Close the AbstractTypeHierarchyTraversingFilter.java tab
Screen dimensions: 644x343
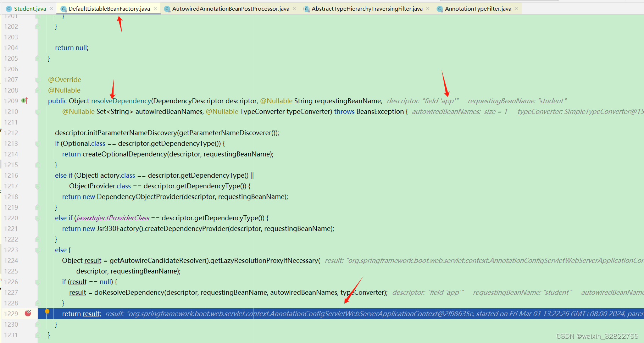428,9
